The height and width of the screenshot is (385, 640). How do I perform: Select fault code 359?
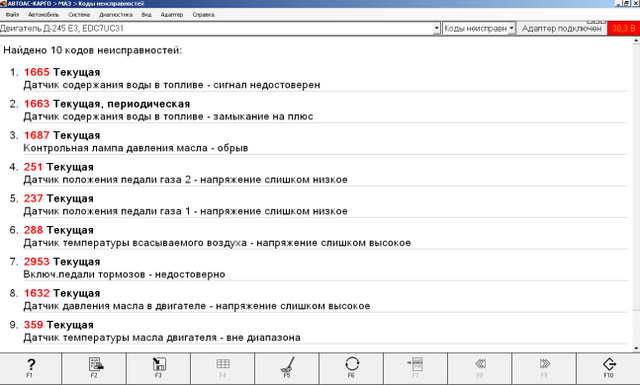click(33, 325)
